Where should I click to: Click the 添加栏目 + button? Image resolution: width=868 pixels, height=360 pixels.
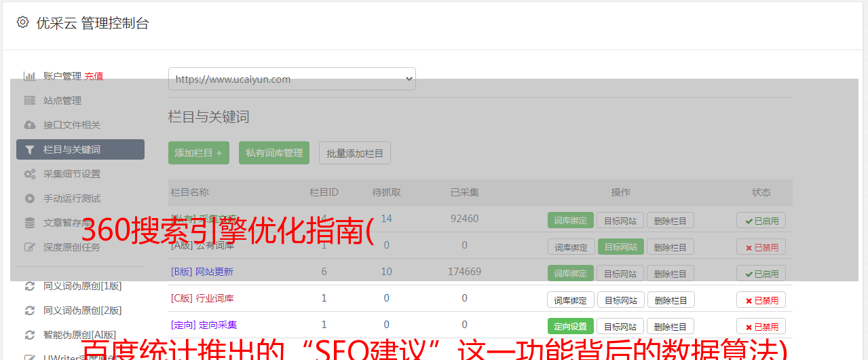tap(199, 153)
